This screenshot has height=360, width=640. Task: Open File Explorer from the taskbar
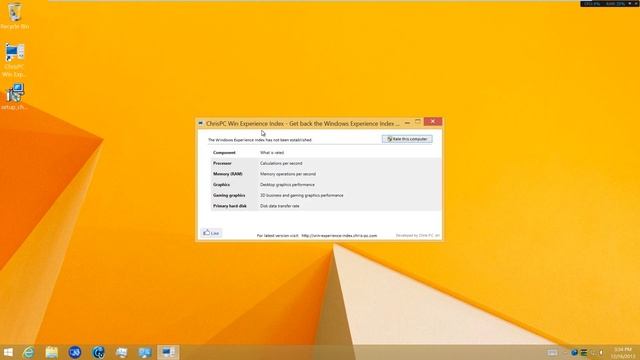[x=51, y=352]
